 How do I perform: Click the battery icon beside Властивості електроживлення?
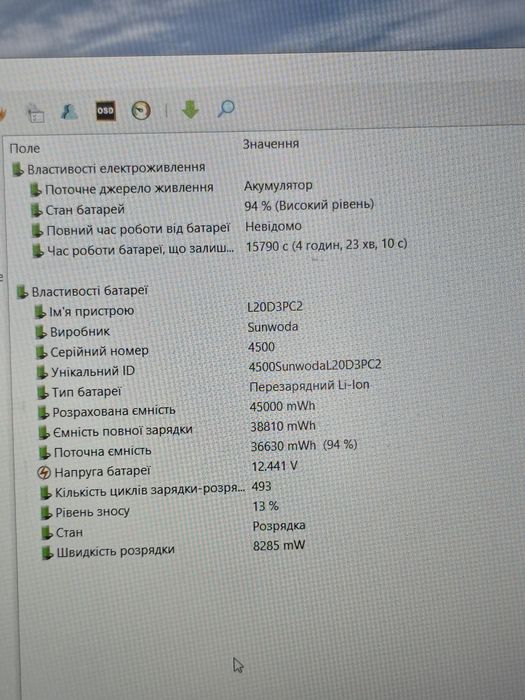[x=18, y=170]
